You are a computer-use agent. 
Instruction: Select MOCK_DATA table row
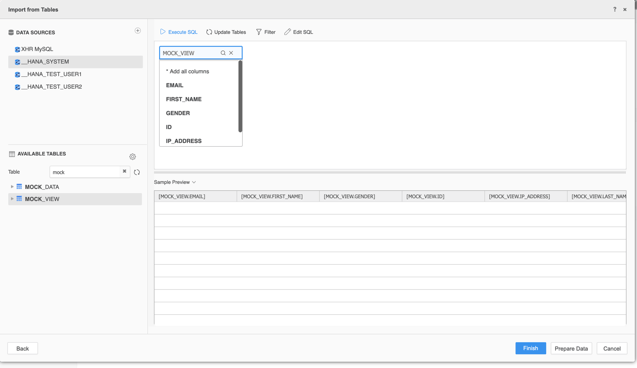[75, 187]
